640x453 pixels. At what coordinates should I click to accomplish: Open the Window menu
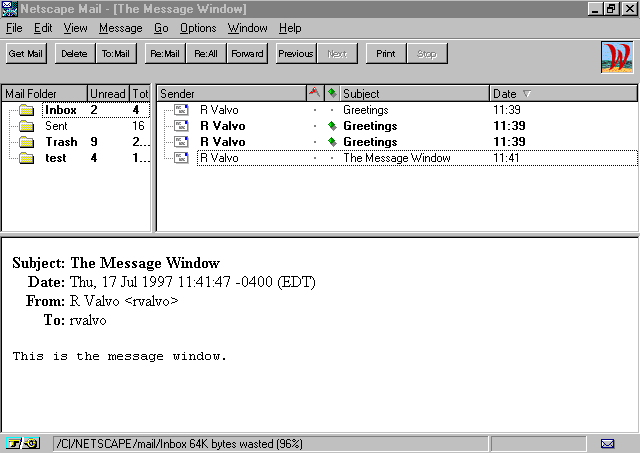click(247, 28)
